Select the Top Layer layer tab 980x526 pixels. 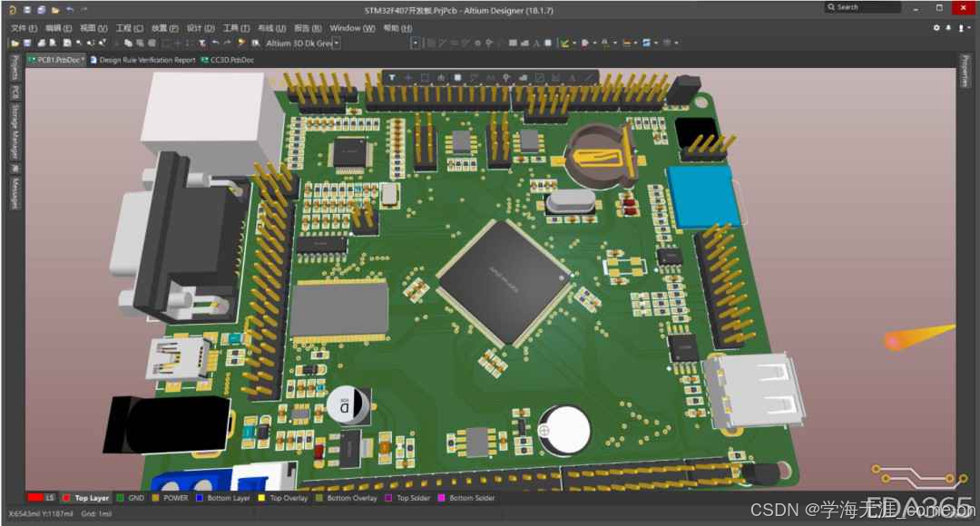[x=85, y=498]
